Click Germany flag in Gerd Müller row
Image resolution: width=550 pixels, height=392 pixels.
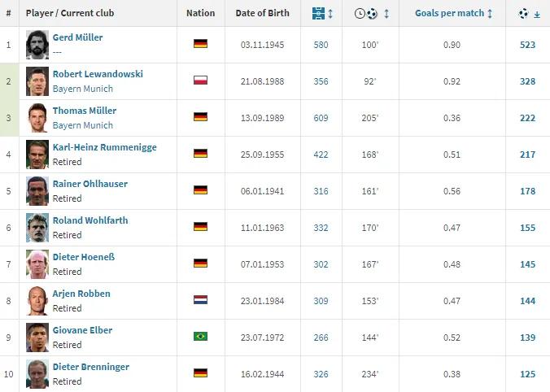tap(200, 45)
